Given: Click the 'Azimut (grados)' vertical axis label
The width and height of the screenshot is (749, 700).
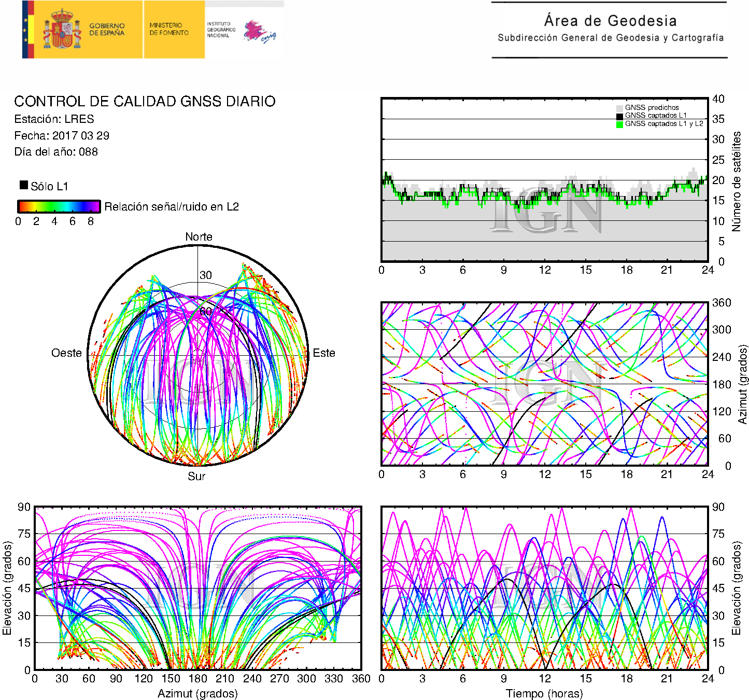Looking at the screenshot, I should tap(742, 384).
